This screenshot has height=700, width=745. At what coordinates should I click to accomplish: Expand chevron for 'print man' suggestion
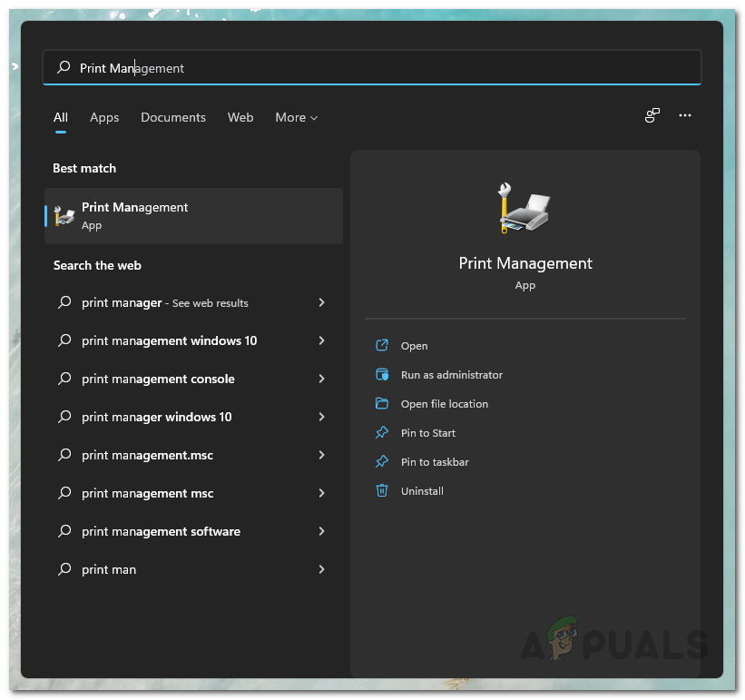click(x=321, y=569)
